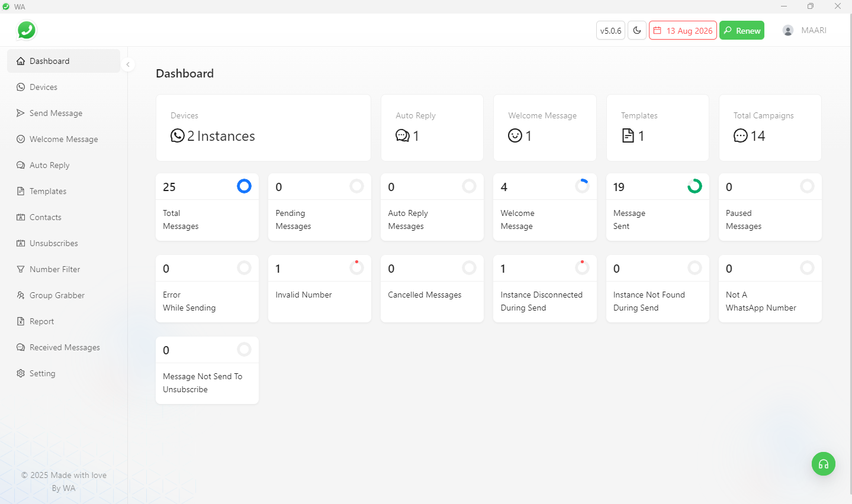Click the 13 Aug 2026 expiry date
This screenshot has height=504, width=852.
click(x=683, y=31)
